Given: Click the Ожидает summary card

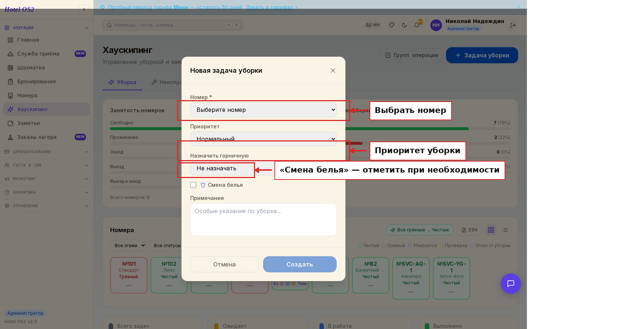Looking at the screenshot, I should coord(258,323).
